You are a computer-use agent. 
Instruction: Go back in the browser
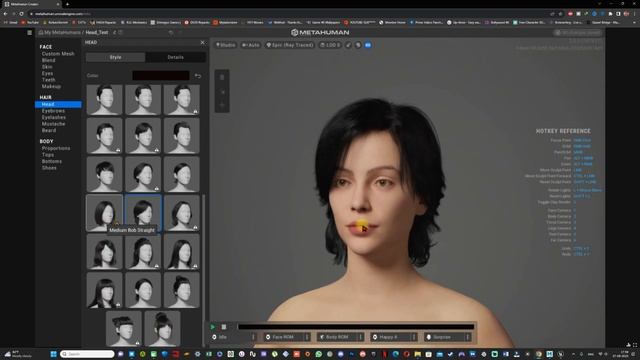5,13
